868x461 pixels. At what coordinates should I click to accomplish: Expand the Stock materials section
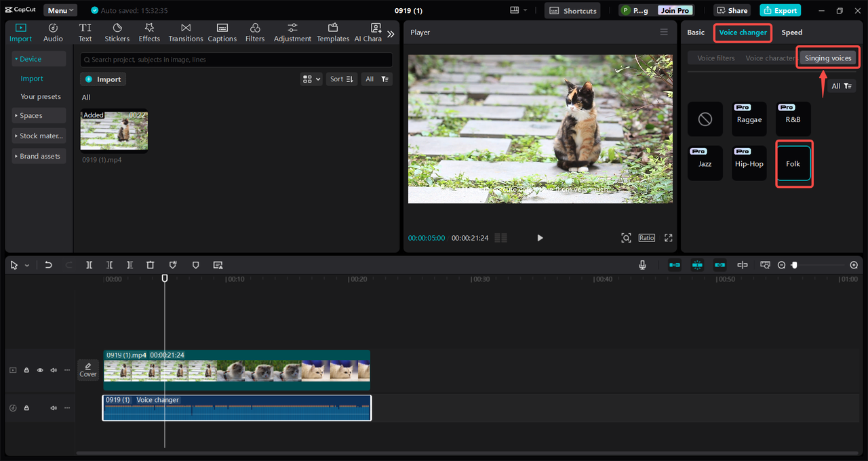tap(39, 136)
